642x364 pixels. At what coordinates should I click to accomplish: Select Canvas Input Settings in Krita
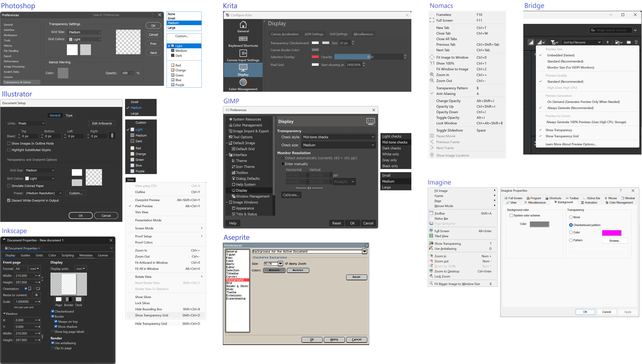click(x=243, y=55)
